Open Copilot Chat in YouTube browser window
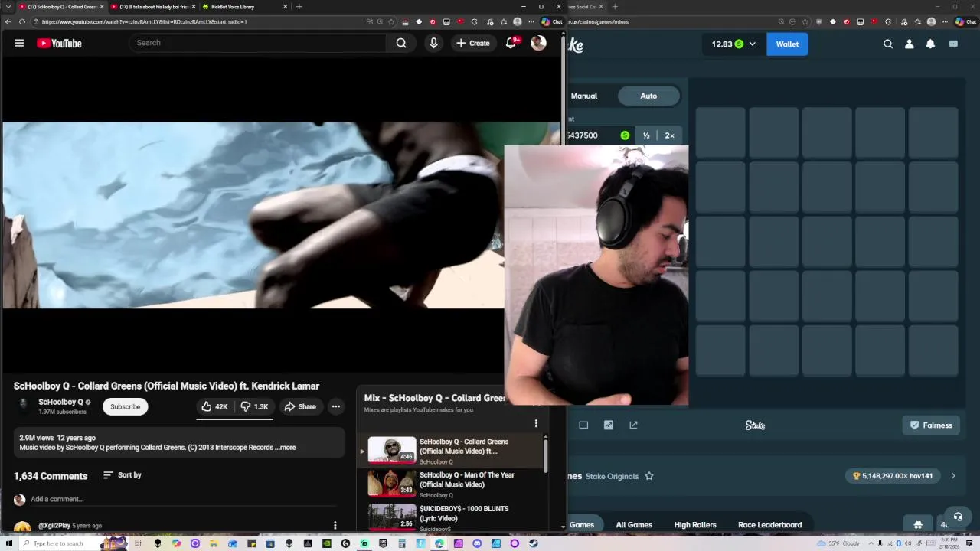The image size is (980, 551). pos(552,21)
